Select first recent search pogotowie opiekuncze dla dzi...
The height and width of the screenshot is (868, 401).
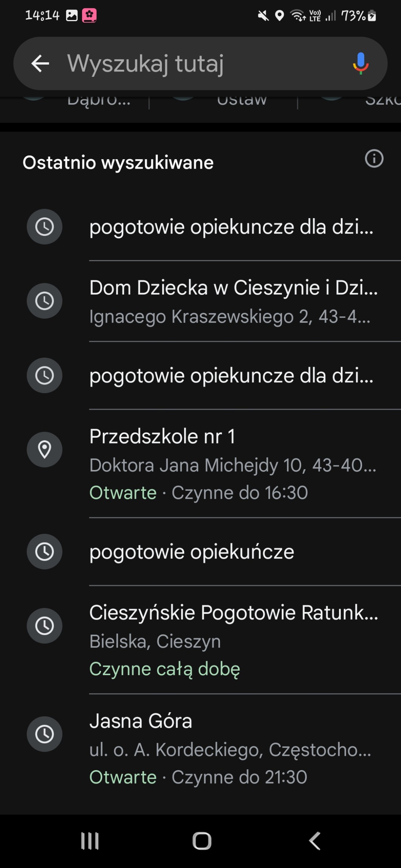tap(232, 227)
